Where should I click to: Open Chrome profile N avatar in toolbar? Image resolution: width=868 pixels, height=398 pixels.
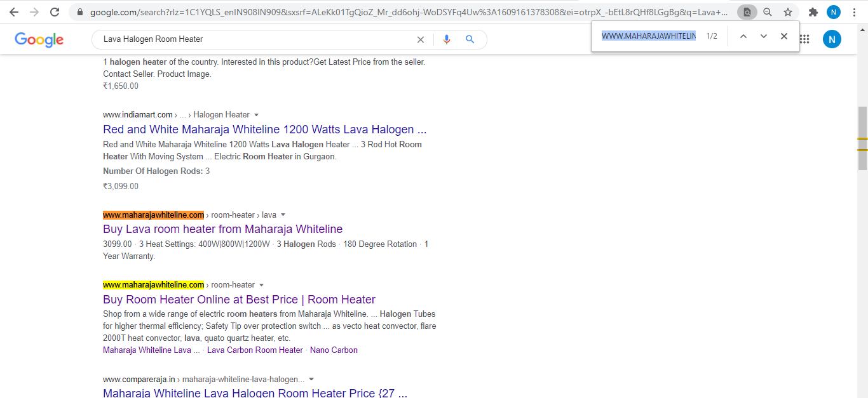[833, 12]
